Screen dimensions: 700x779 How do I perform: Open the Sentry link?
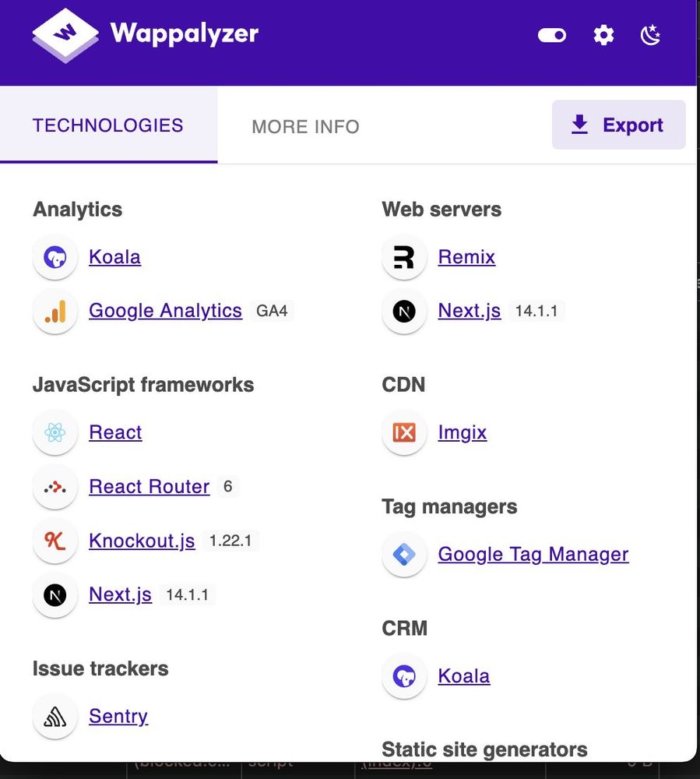[118, 717]
